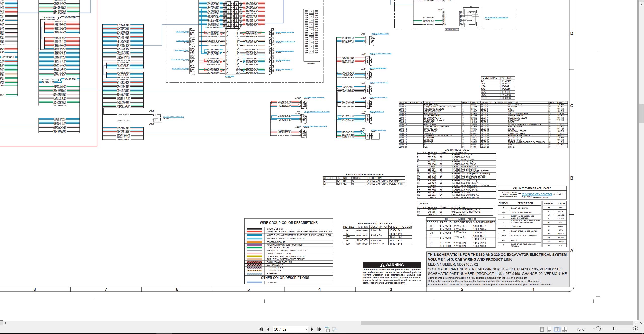644x334 pixels.
Task: Select two-page facing view
Action: (557, 329)
